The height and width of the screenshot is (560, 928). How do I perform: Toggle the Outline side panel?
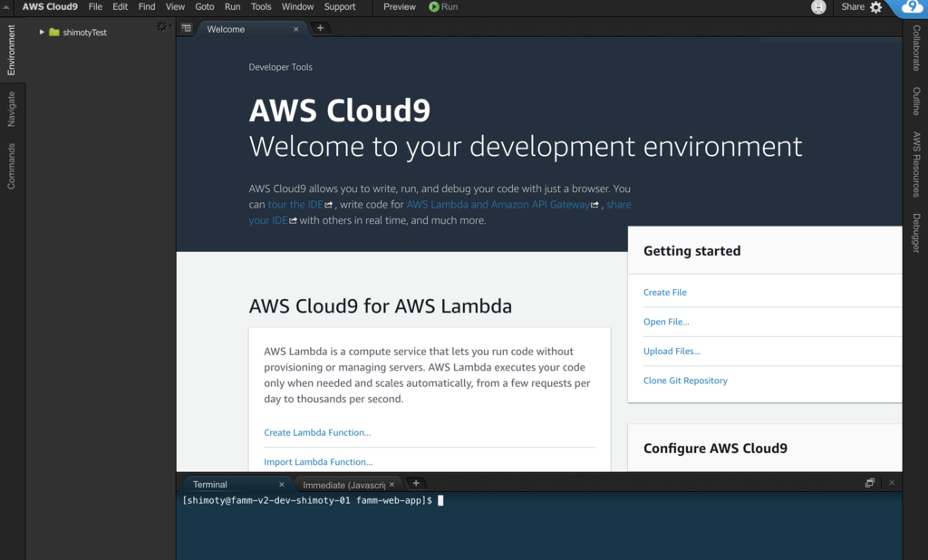[x=916, y=101]
